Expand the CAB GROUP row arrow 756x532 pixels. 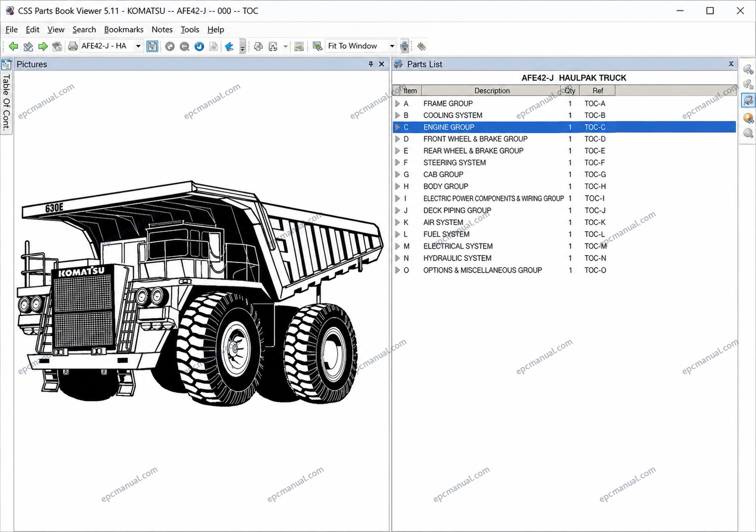point(397,174)
